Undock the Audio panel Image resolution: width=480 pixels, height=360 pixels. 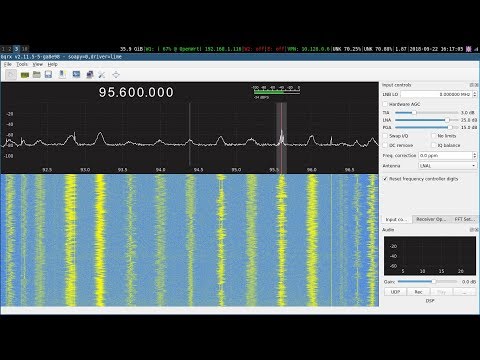tap(473, 230)
